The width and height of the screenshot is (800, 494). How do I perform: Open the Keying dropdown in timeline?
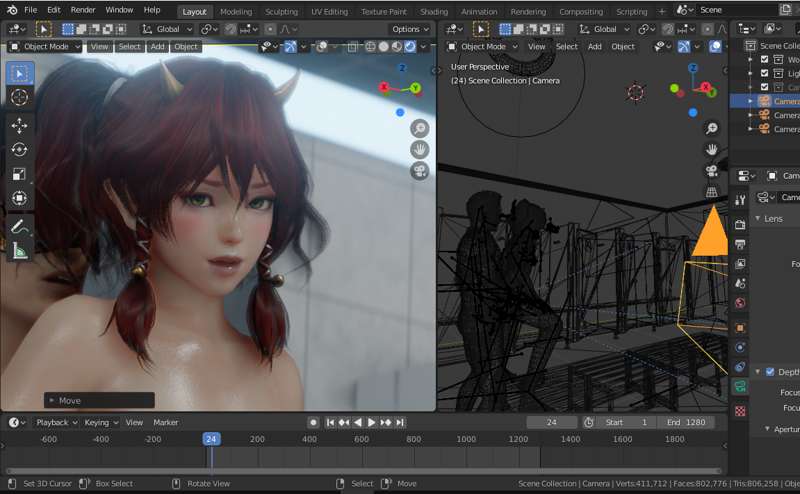101,423
